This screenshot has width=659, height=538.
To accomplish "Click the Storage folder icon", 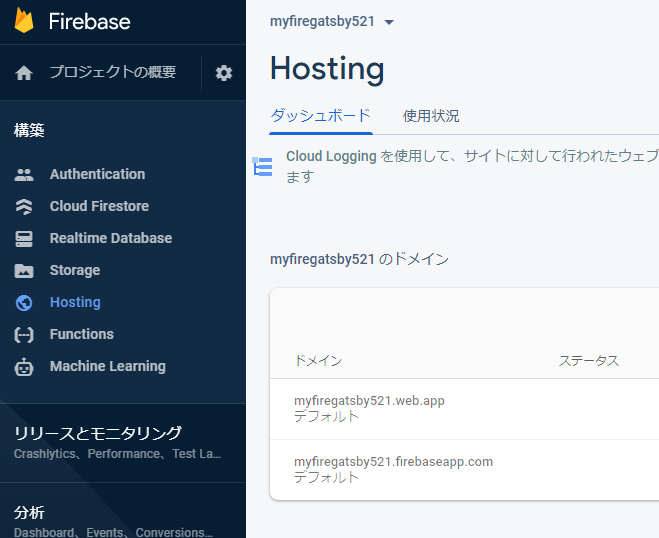I will pos(24,271).
